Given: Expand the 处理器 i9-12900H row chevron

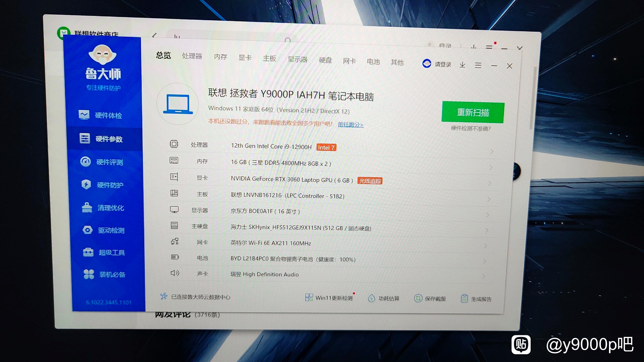Looking at the screenshot, I should coord(491,151).
